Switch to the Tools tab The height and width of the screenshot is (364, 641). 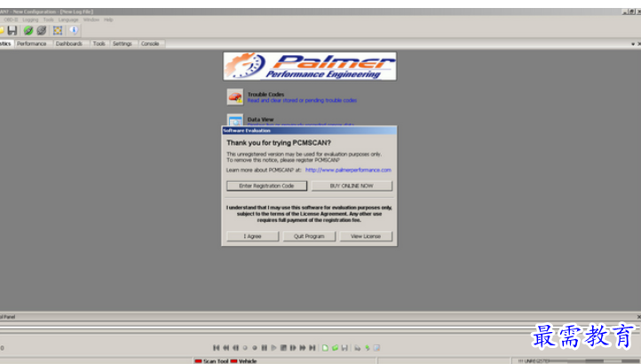[x=99, y=44]
